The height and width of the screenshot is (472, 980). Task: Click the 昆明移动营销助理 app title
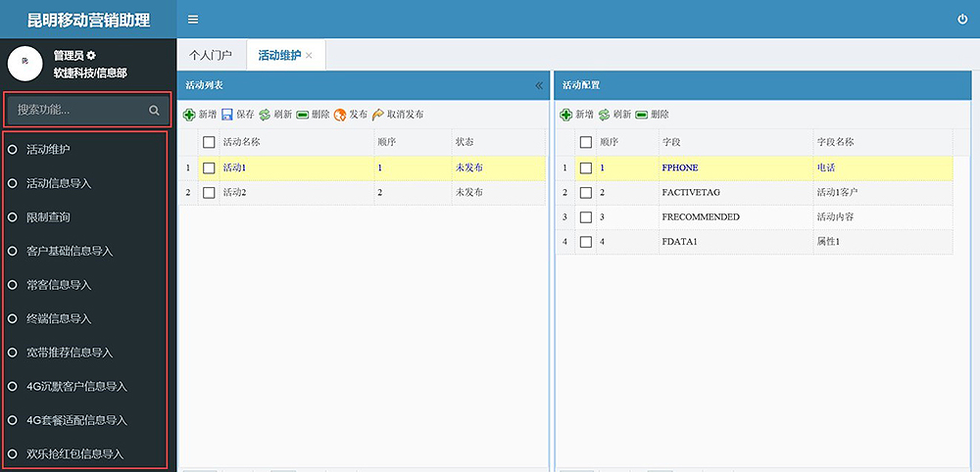89,20
